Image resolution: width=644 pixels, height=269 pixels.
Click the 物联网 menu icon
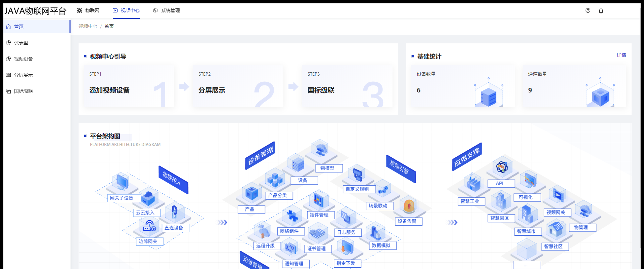pyautogui.click(x=80, y=10)
